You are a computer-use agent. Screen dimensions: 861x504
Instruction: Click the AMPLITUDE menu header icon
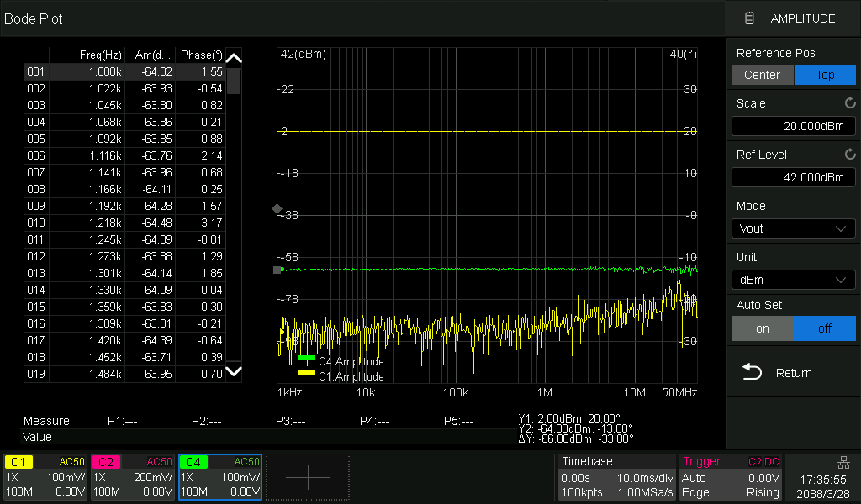click(750, 18)
